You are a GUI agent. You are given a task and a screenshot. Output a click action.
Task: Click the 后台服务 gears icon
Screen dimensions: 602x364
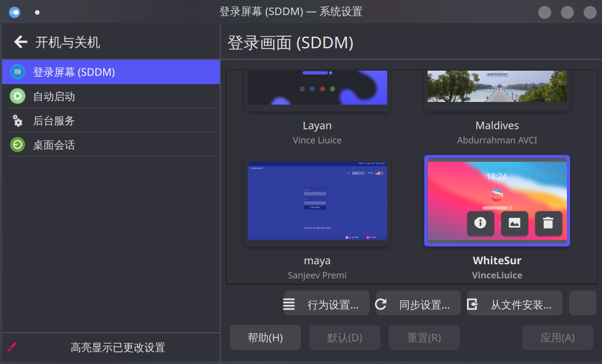pos(18,121)
